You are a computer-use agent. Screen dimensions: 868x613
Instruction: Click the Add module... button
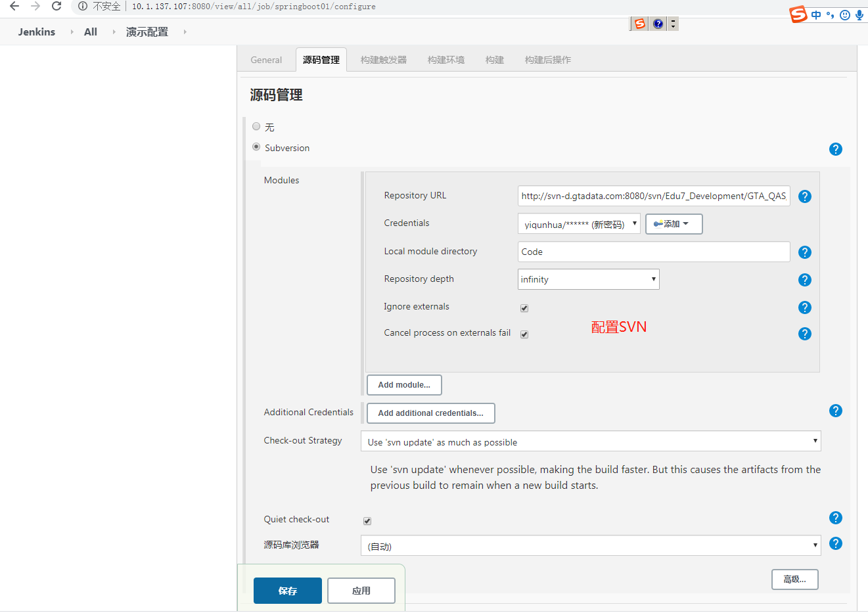tap(404, 385)
